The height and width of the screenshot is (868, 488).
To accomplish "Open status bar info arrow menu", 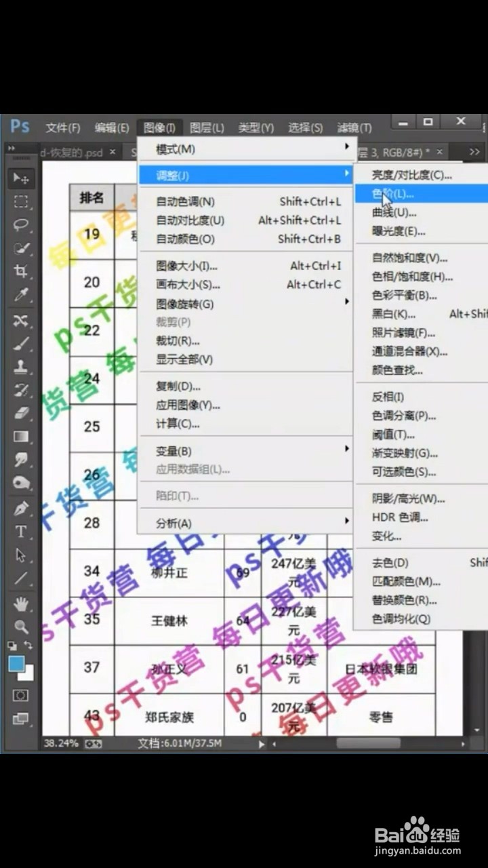I will click(262, 744).
